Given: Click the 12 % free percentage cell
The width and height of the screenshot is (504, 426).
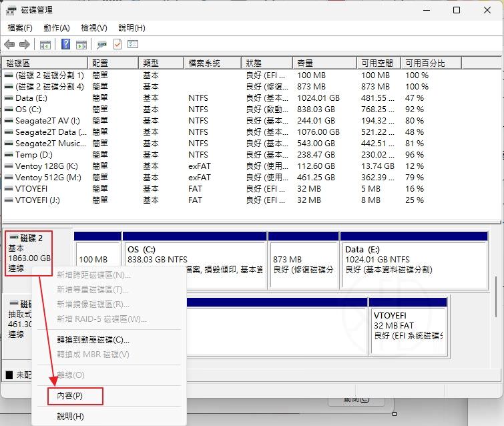Looking at the screenshot, I should (415, 166).
